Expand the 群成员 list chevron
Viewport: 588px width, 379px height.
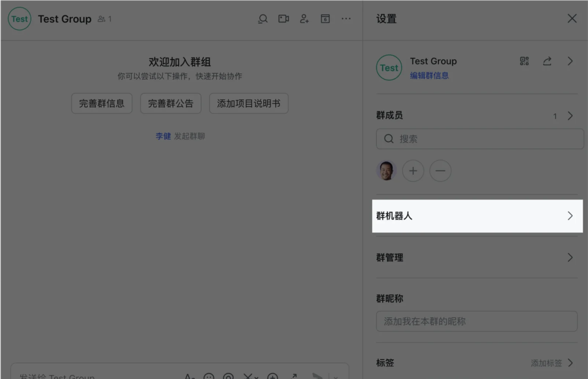coord(570,116)
